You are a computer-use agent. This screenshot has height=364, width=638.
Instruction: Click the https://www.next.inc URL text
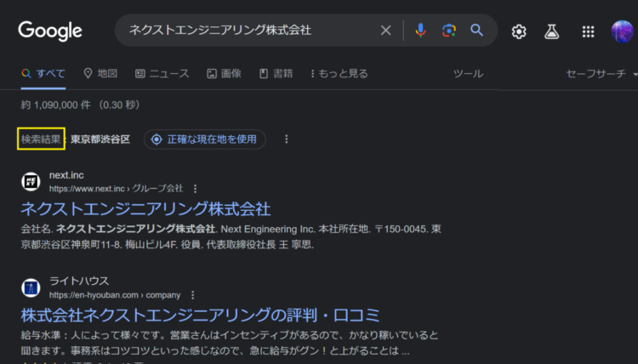click(87, 189)
